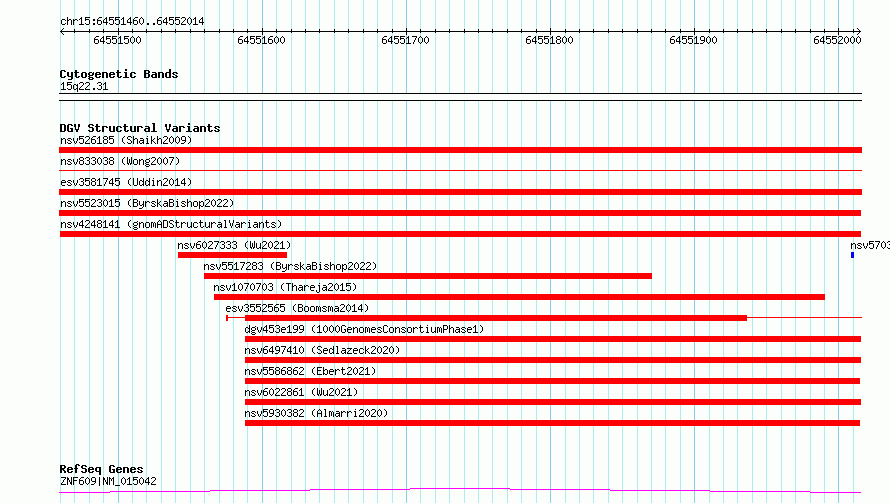Viewport: 890px width, 503px height.
Task: Select the red bar under nsv5517283
Action: [428, 276]
